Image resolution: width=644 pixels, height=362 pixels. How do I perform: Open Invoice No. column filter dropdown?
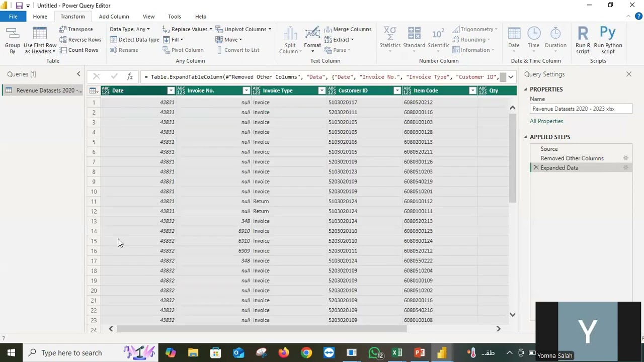tap(246, 90)
